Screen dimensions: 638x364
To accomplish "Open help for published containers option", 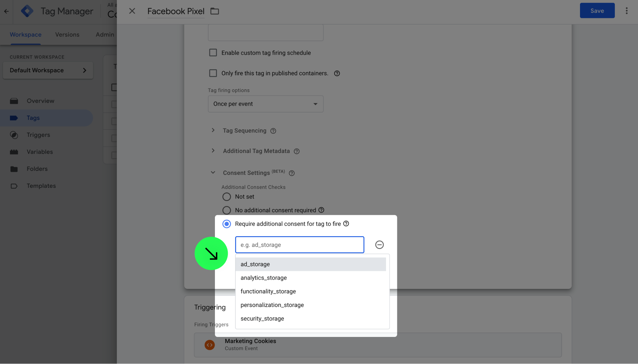I will tap(337, 73).
